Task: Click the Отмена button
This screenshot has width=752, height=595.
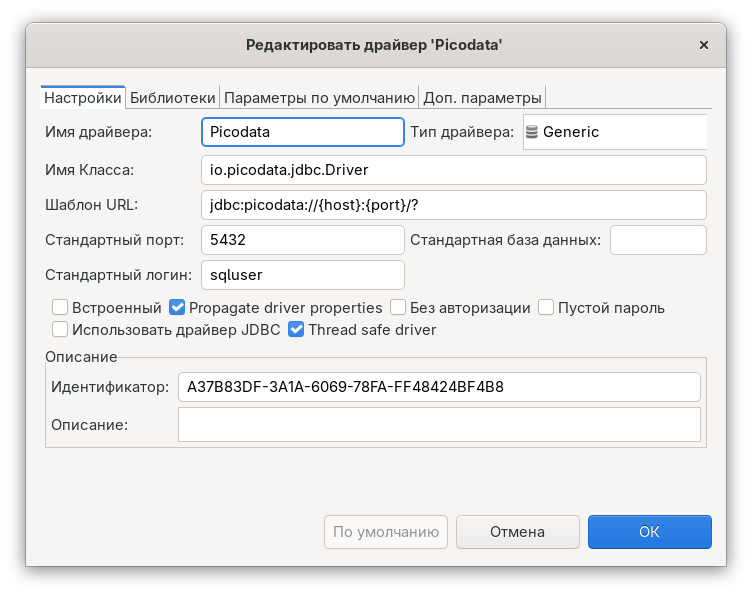Action: tap(518, 532)
